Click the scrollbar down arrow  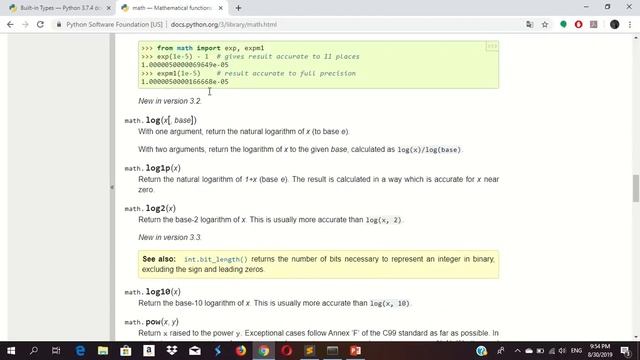tap(636, 337)
